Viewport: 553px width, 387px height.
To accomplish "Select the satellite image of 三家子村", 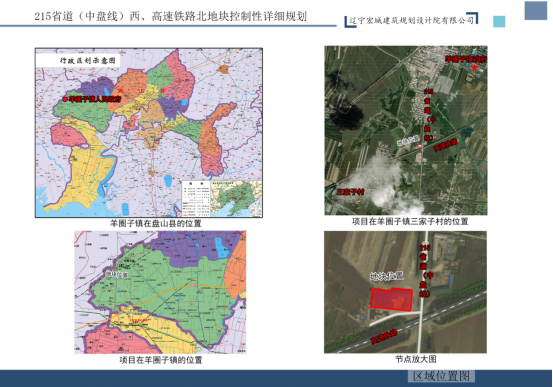I will tap(406, 130).
